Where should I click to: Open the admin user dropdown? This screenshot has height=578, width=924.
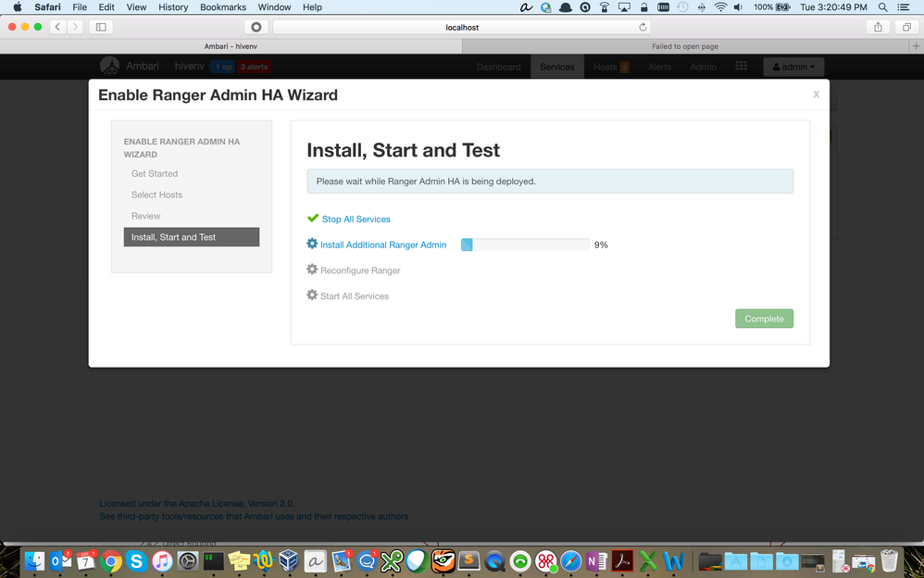point(793,67)
